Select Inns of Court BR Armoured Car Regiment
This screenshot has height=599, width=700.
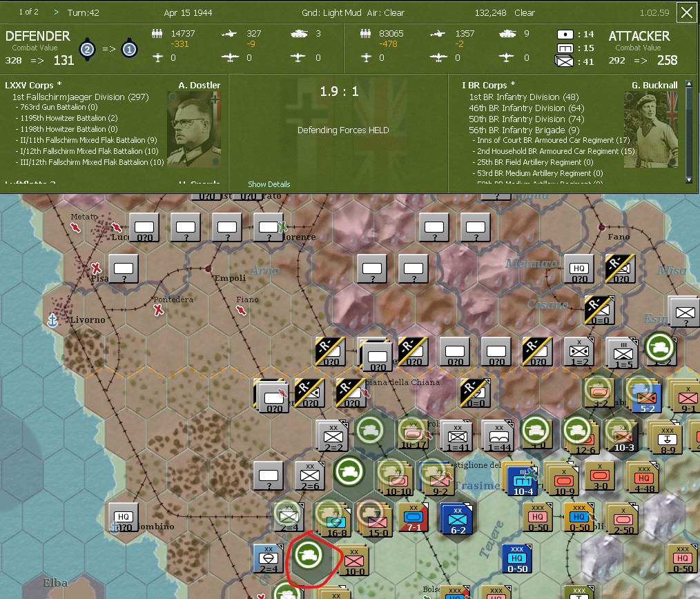click(552, 140)
